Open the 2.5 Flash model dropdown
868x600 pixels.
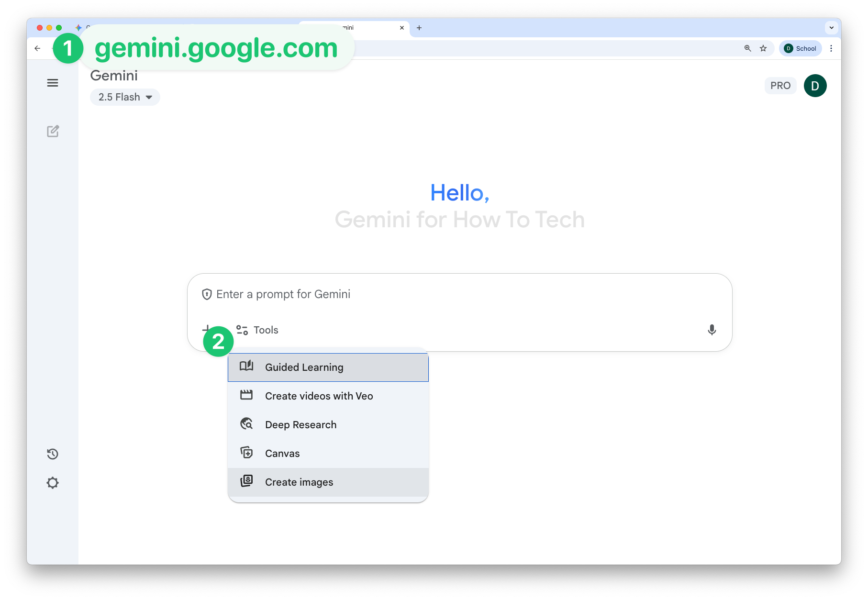click(124, 97)
